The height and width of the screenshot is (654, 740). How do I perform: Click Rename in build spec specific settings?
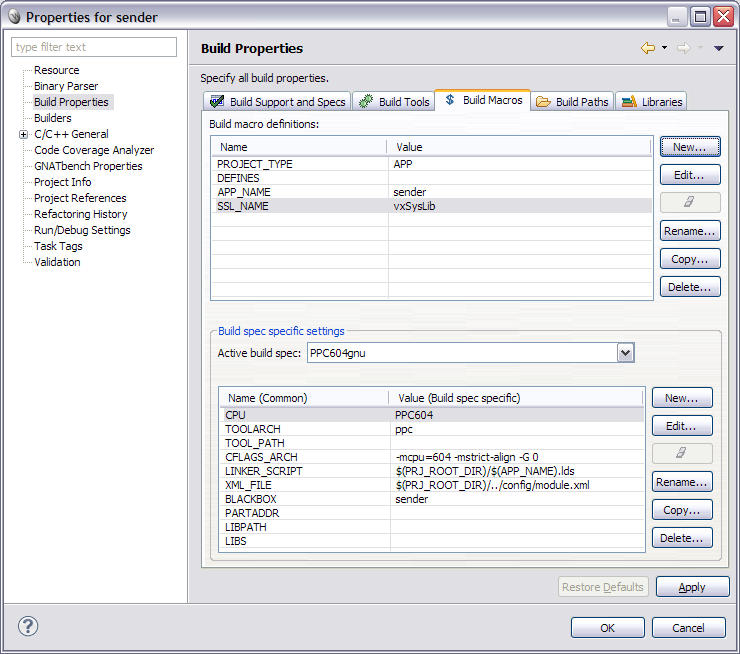tap(681, 482)
